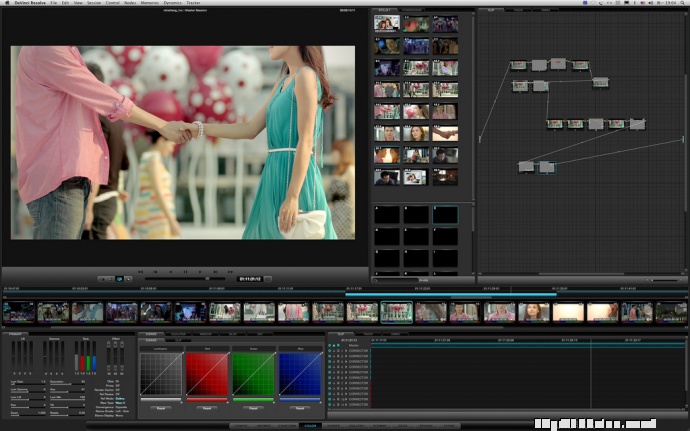Expand the Corrector 6 keyframe row arrow
The height and width of the screenshot is (431, 690).
(x=346, y=378)
